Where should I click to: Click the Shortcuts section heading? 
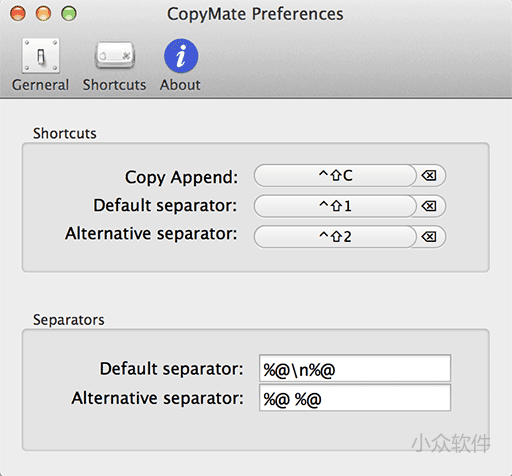pyautogui.click(x=65, y=133)
